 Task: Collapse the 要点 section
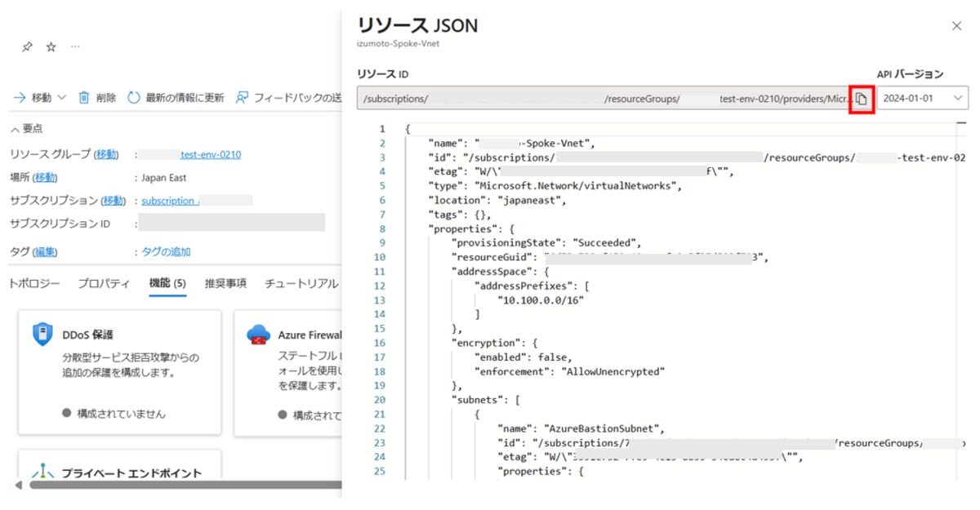click(x=27, y=128)
